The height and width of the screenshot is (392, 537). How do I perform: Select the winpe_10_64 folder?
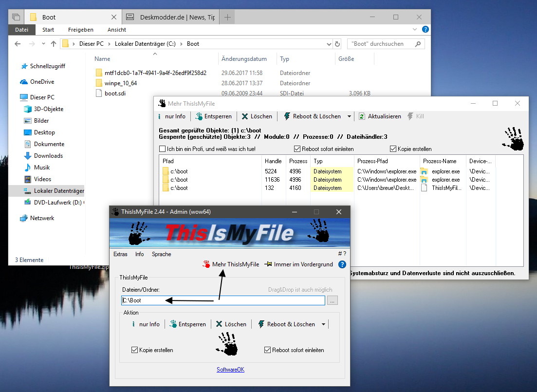pos(121,83)
